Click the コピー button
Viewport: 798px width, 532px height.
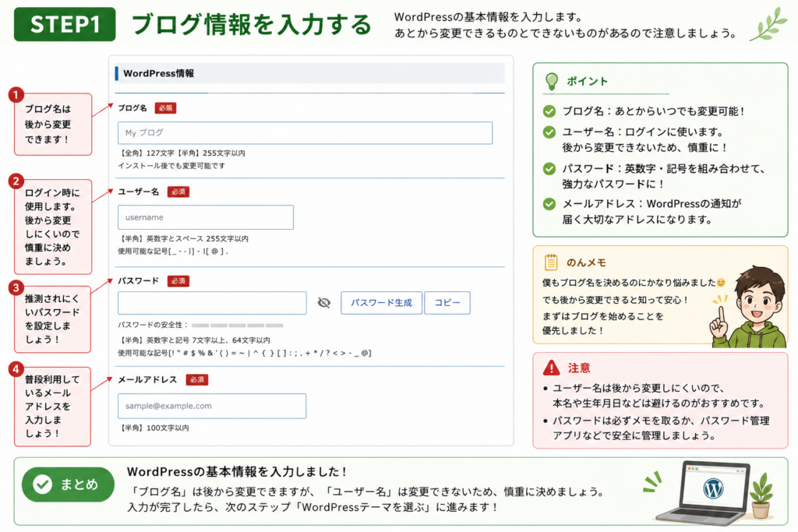point(447,303)
